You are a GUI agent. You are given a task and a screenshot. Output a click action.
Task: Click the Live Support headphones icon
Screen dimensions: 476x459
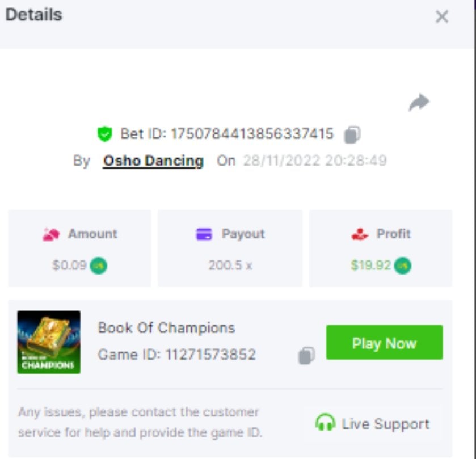325,423
